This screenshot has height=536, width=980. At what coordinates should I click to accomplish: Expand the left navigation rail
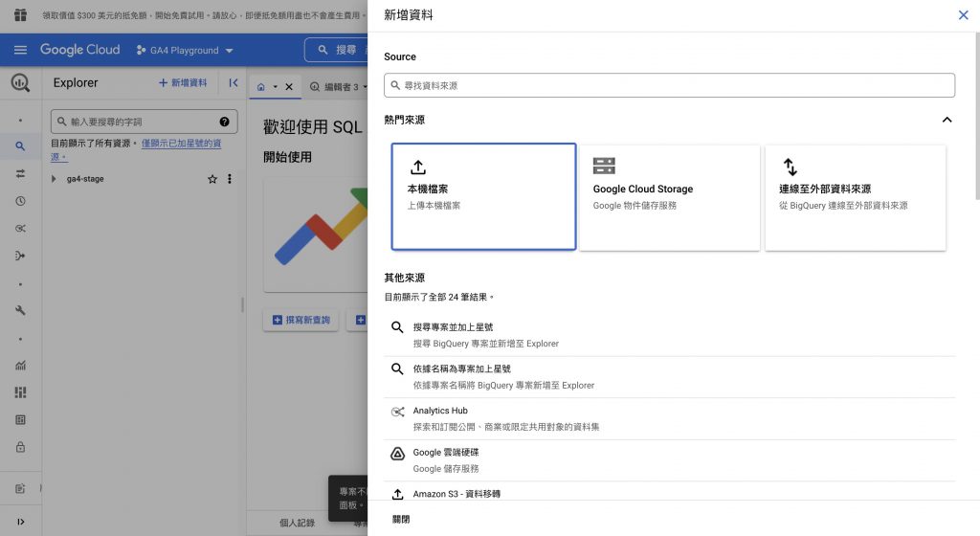click(20, 522)
